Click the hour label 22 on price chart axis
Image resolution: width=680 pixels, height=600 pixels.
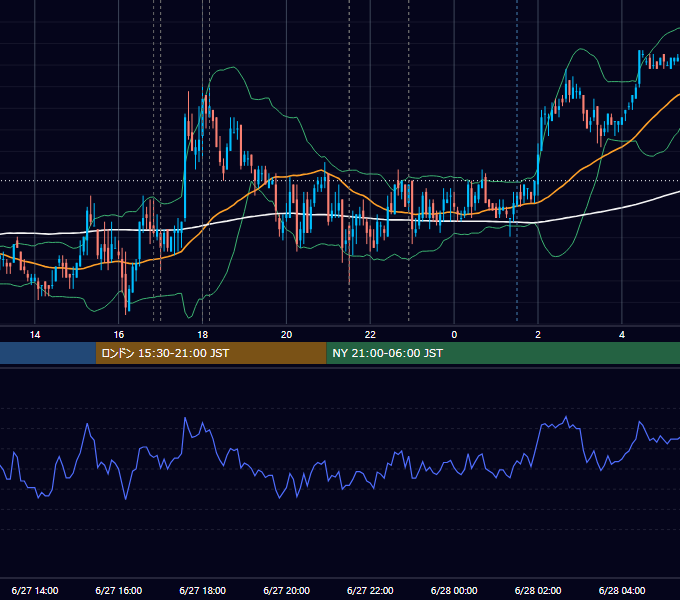[370, 335]
